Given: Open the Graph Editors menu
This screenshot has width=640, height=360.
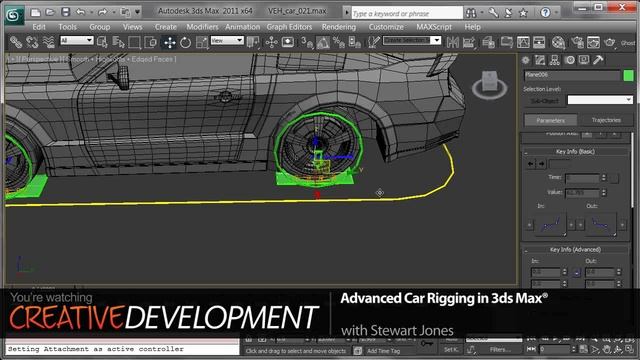Looking at the screenshot, I should pos(289,27).
